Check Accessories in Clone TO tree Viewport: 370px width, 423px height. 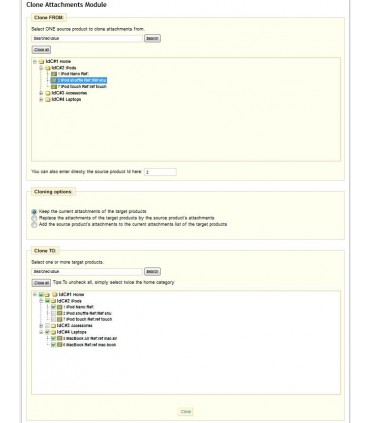pos(47,326)
